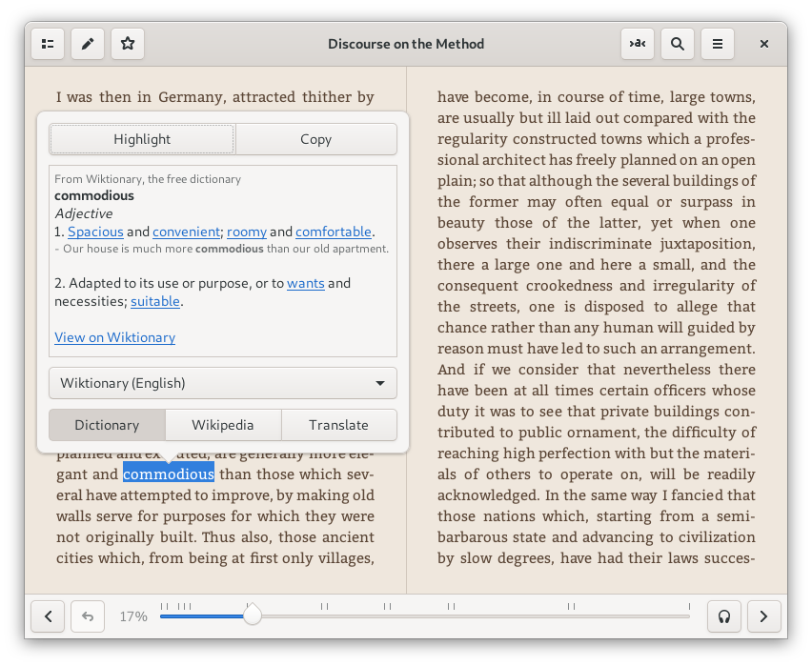Open the search magnifier
This screenshot has height=666, width=812.
[678, 44]
